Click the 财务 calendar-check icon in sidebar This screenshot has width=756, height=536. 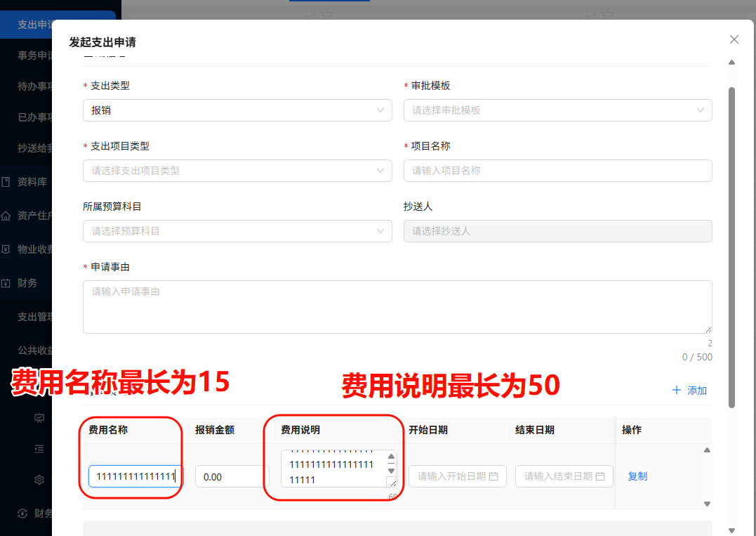6,283
